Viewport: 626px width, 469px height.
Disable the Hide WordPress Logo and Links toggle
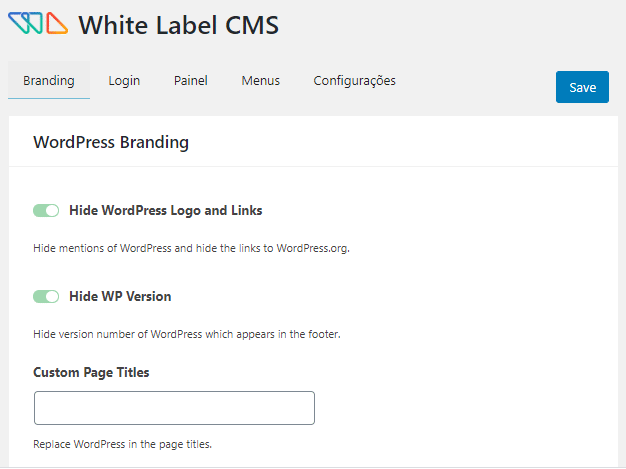[46, 210]
